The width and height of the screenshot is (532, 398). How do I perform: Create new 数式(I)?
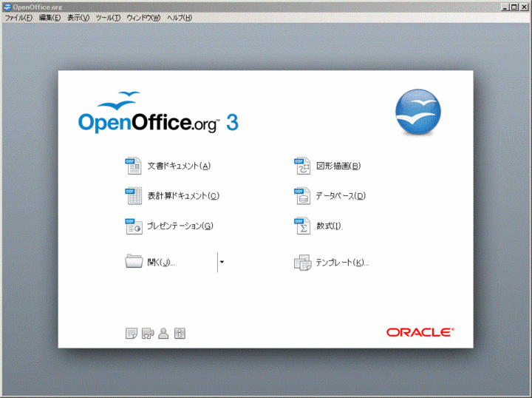[x=328, y=226]
